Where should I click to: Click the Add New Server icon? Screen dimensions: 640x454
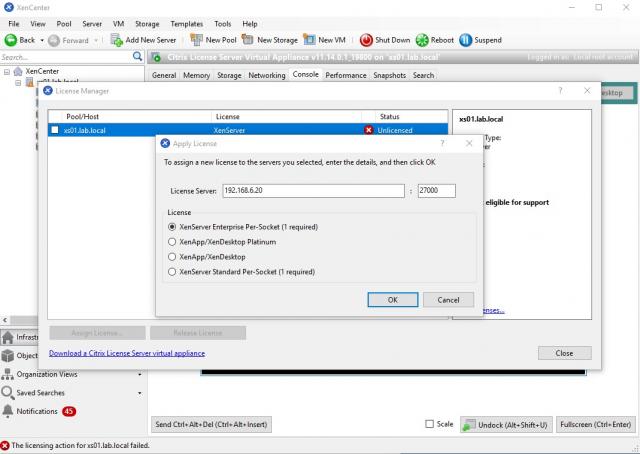point(116,40)
